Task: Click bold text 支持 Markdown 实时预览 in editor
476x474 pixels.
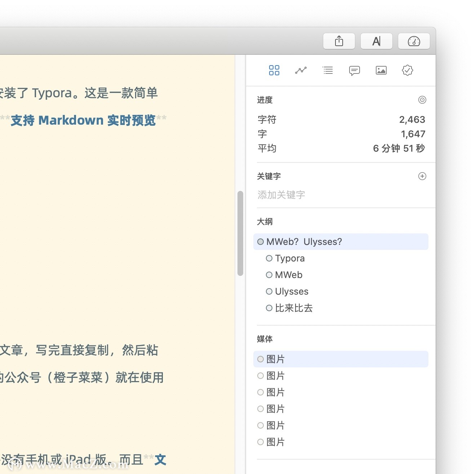Action: [83, 120]
